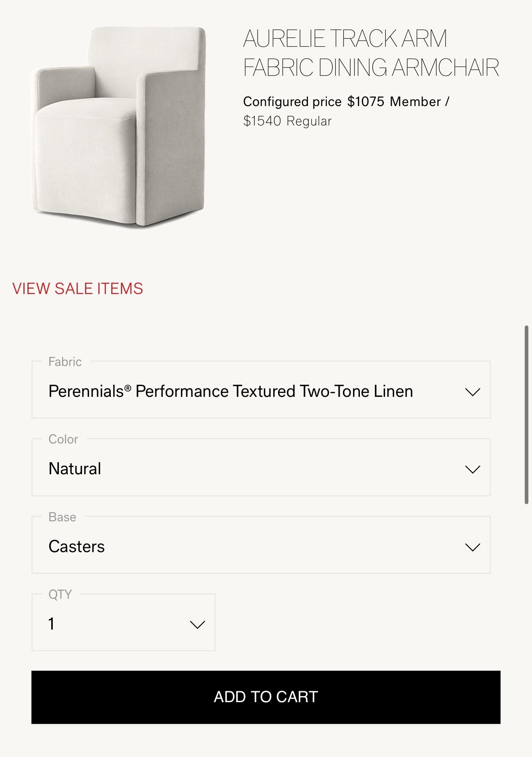Click the Configured price text

click(x=292, y=102)
